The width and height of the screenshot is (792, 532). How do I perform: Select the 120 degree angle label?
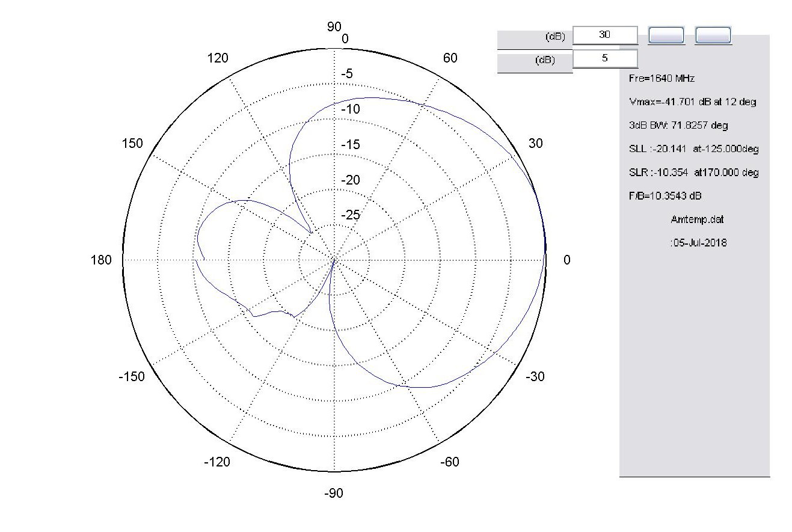[218, 58]
